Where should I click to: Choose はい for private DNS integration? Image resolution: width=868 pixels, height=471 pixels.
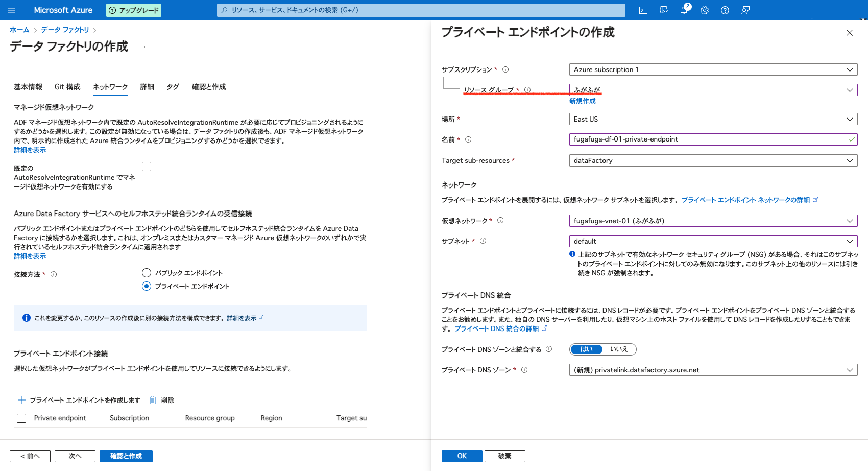click(x=586, y=349)
